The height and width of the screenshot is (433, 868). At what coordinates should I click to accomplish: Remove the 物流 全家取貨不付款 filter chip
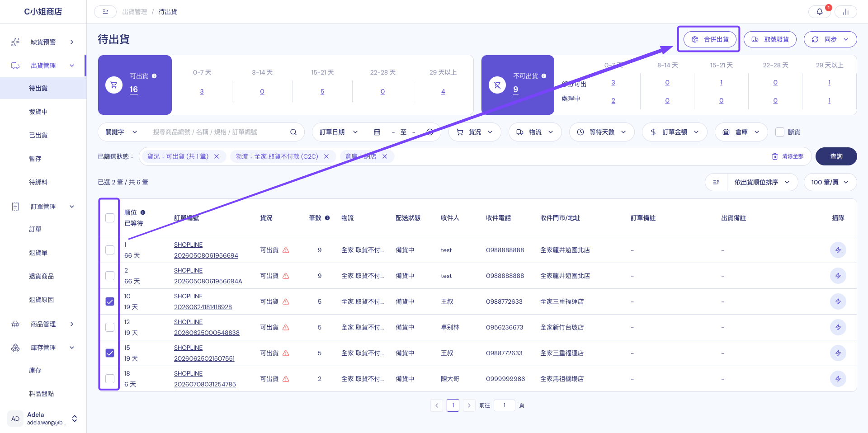click(326, 156)
